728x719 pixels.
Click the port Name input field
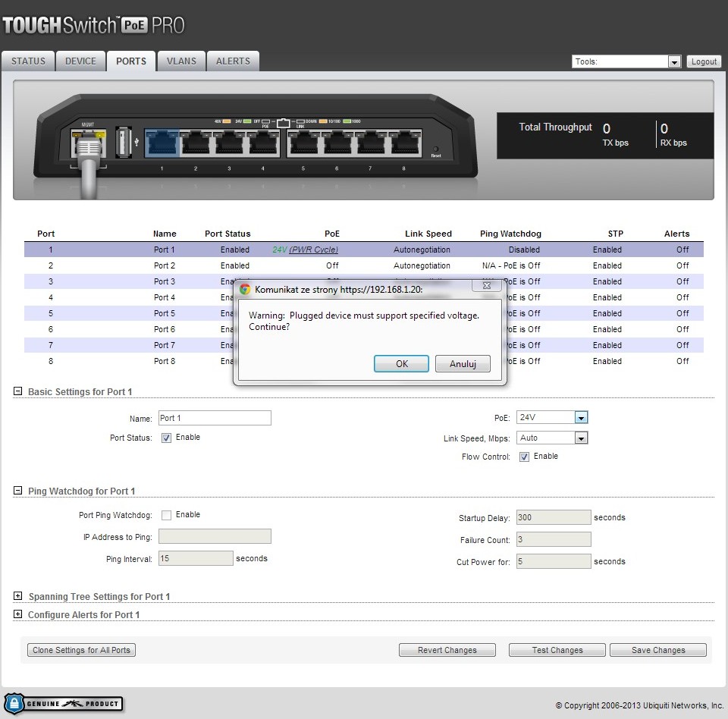[x=215, y=418]
